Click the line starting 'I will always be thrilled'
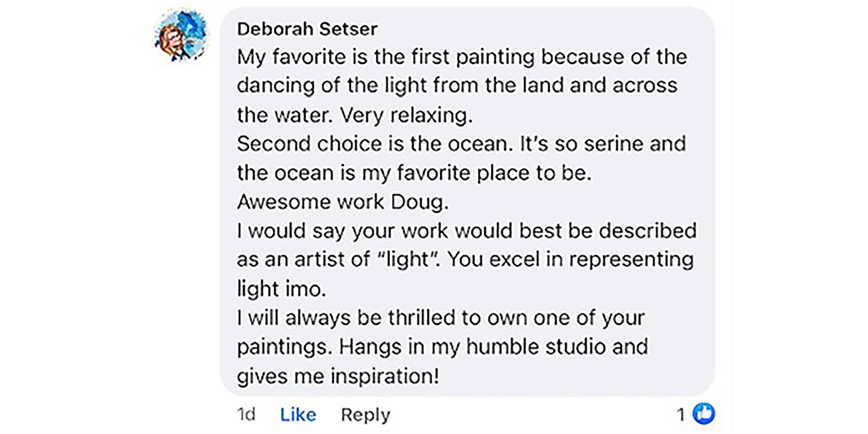The width and height of the screenshot is (868, 434). coord(440,318)
